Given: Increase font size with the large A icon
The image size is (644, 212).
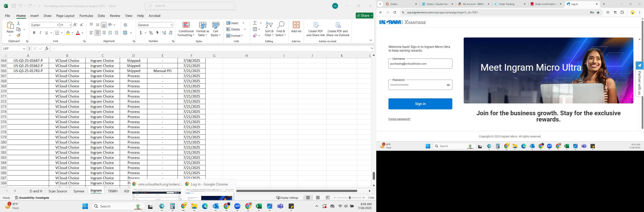Looking at the screenshot, I should [x=75, y=25].
